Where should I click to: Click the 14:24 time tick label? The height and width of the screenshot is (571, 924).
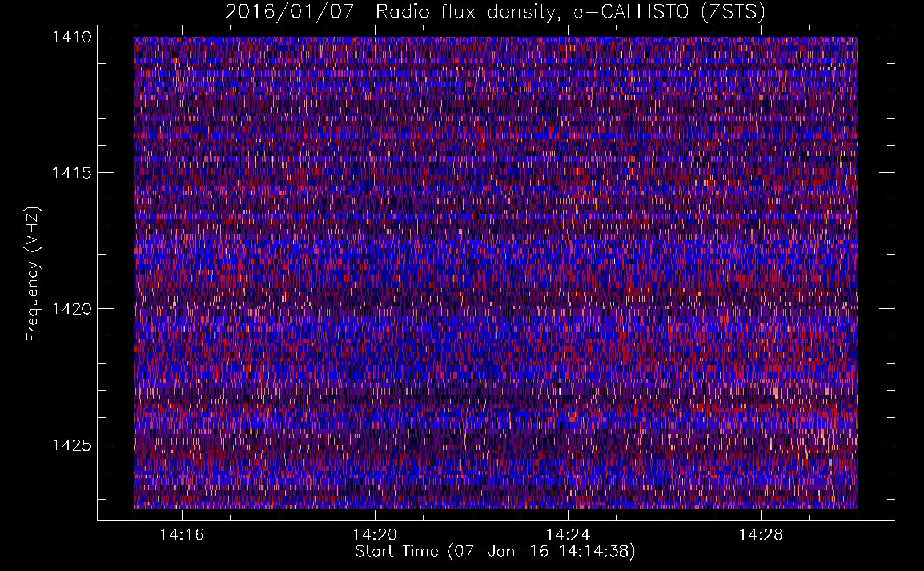[x=568, y=535]
